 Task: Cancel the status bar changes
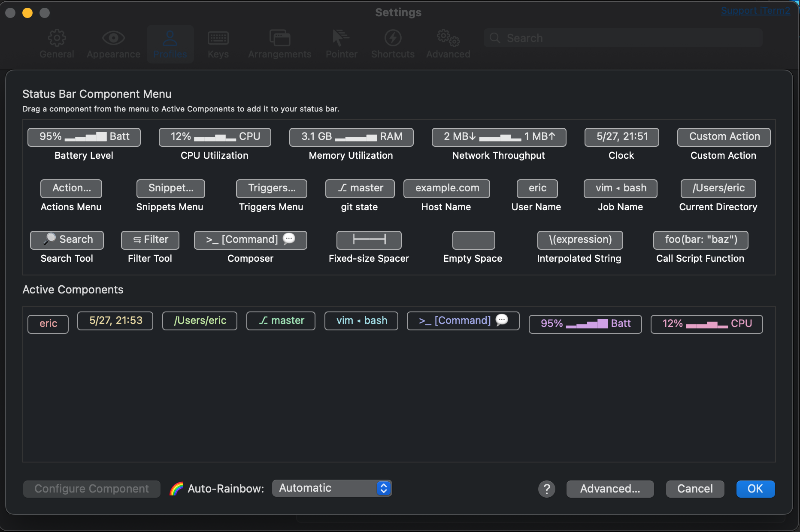pyautogui.click(x=695, y=489)
